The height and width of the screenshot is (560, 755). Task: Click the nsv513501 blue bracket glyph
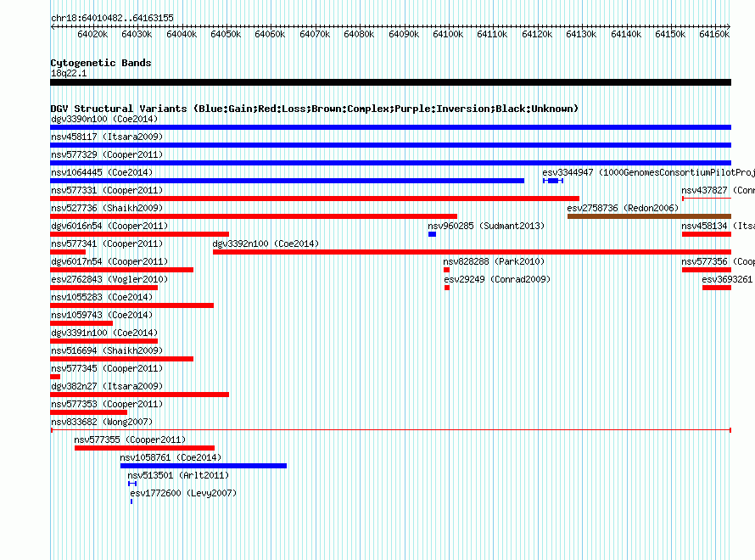132,484
